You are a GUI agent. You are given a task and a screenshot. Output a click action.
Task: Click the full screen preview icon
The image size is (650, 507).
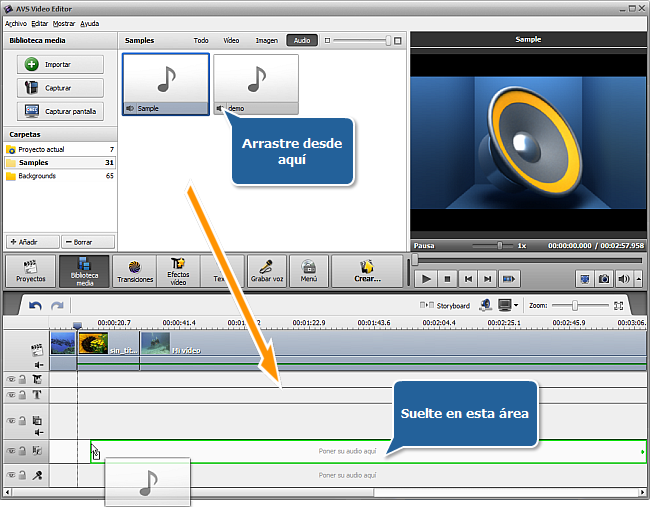(x=585, y=279)
